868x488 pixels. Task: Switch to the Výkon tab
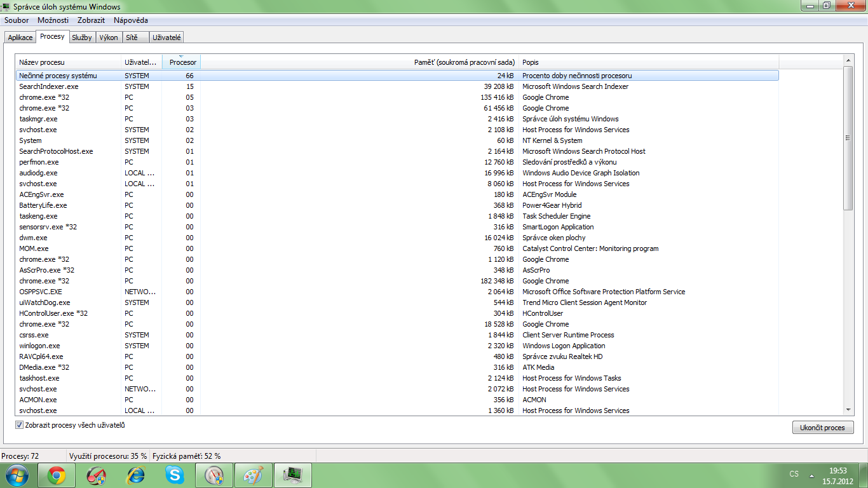tap(109, 37)
